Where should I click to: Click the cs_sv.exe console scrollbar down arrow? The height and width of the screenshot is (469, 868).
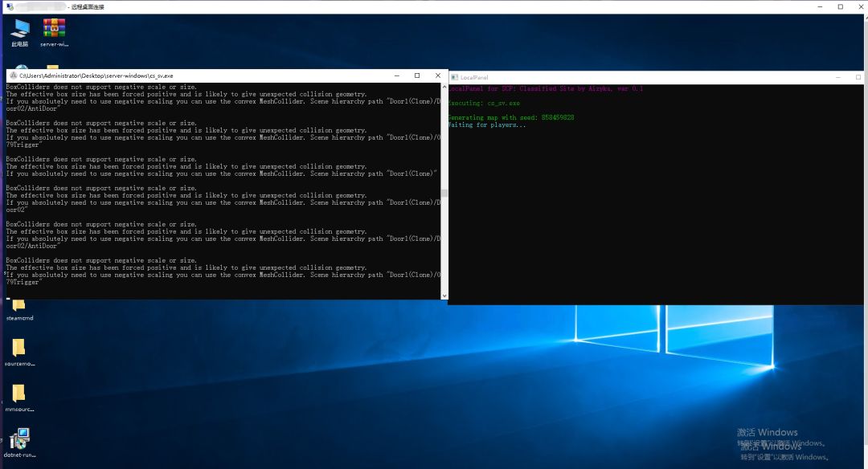tap(444, 296)
